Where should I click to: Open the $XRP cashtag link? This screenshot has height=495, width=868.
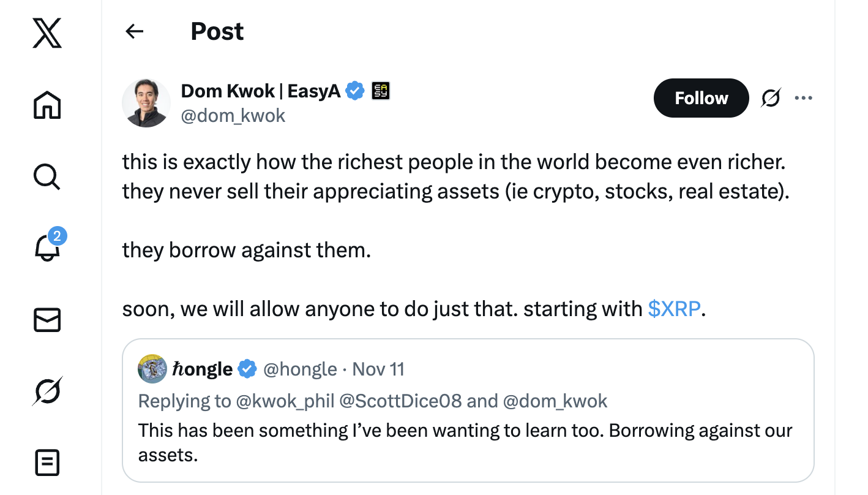tap(673, 309)
